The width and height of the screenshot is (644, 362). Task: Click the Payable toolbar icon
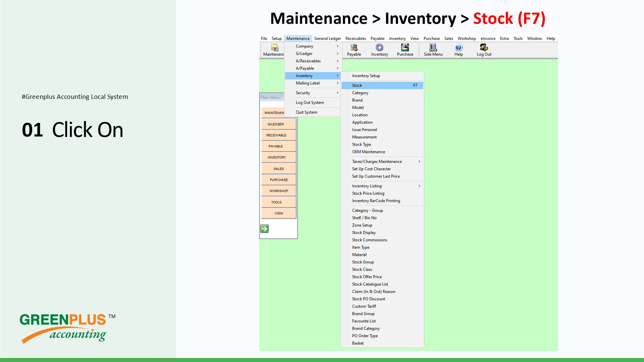[x=354, y=50]
